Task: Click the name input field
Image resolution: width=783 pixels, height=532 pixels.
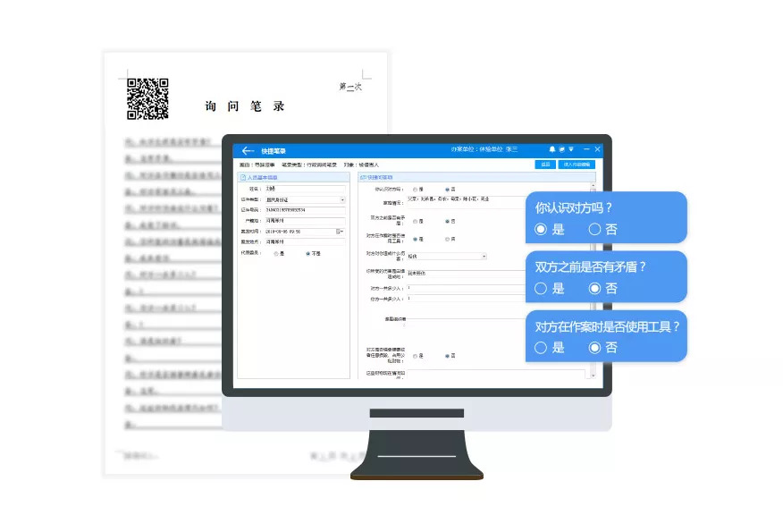Action: [304, 190]
